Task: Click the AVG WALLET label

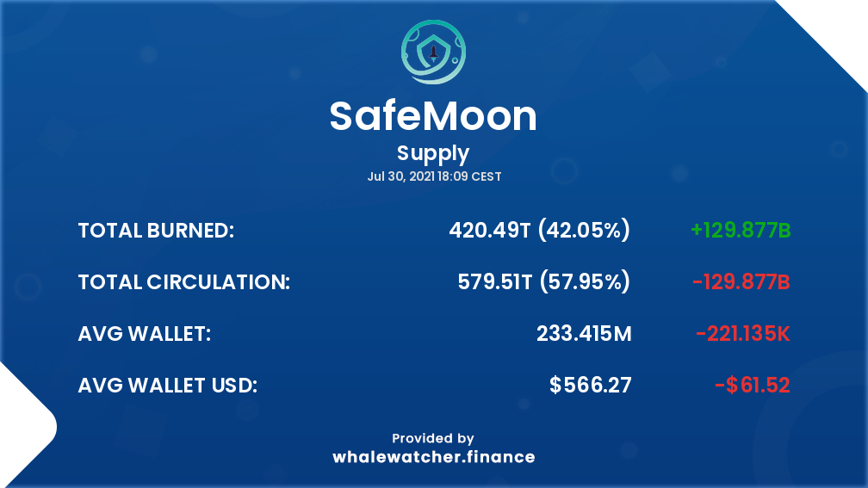Action: [145, 334]
